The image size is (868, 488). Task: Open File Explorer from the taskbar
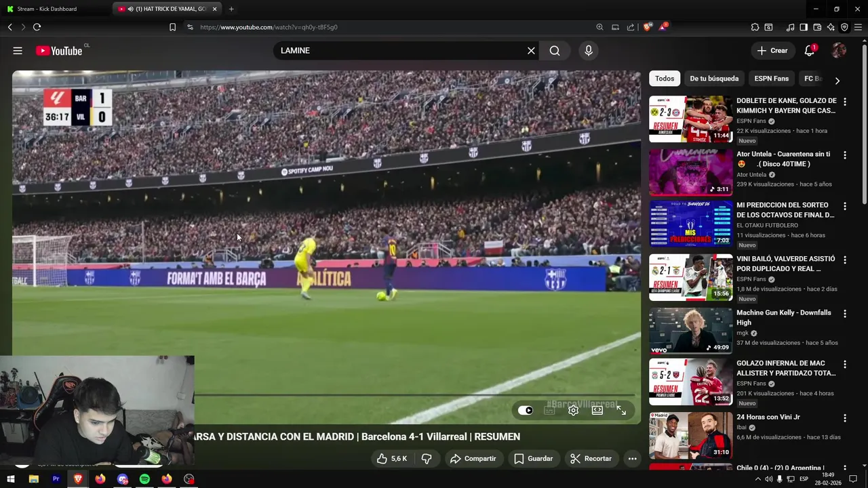[34, 479]
